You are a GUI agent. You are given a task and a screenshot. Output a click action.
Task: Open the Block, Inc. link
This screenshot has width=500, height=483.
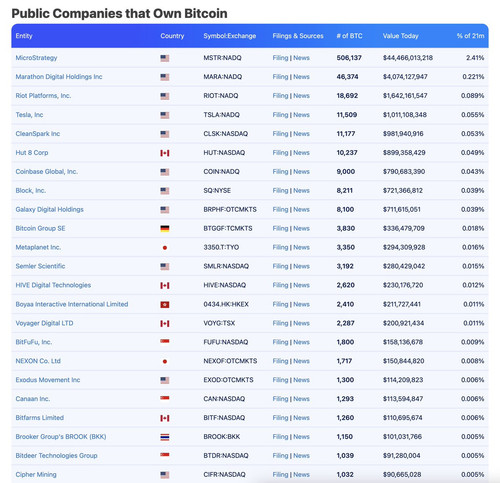coord(31,191)
